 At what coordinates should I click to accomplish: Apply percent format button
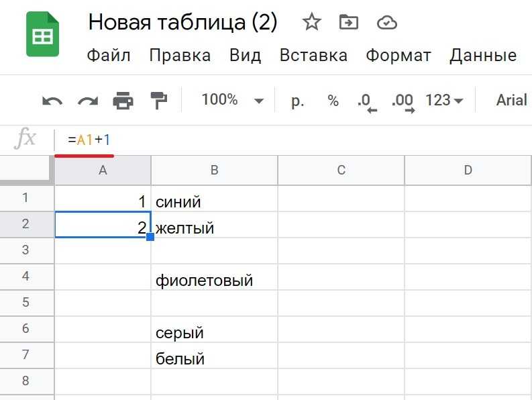click(x=333, y=101)
